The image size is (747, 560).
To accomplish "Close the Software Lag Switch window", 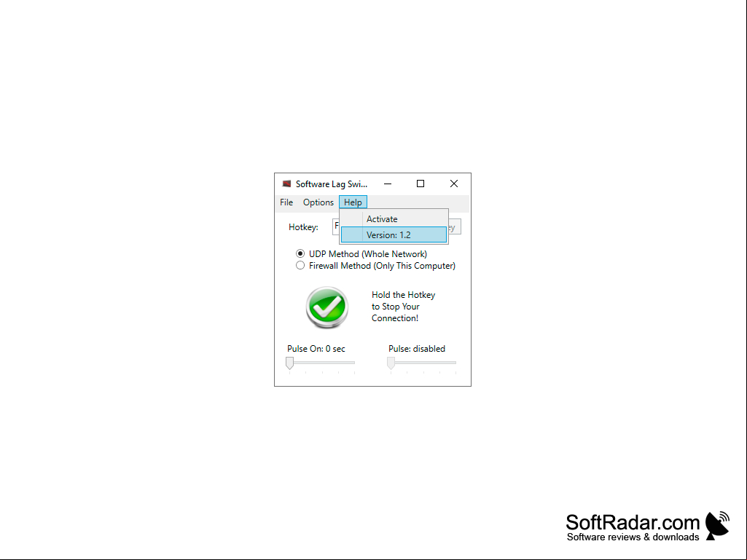I will click(454, 184).
